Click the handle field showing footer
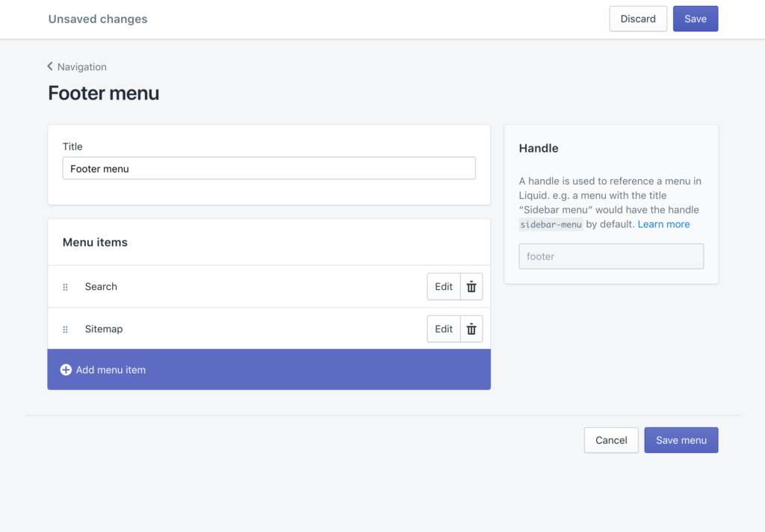 point(611,256)
